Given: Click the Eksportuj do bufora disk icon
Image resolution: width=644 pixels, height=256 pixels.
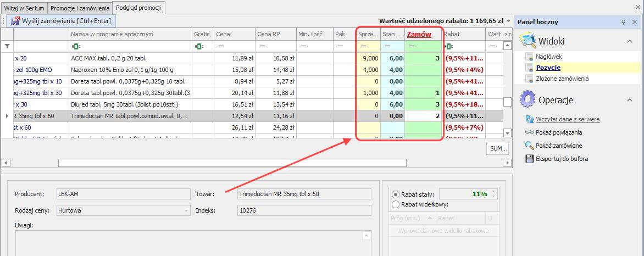Looking at the screenshot, I should 530,159.
